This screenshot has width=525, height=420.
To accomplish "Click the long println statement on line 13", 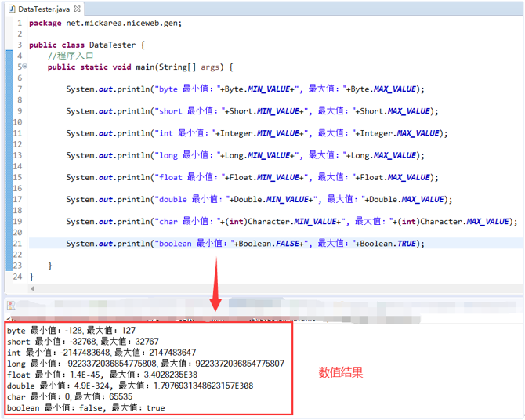I will tap(245, 155).
